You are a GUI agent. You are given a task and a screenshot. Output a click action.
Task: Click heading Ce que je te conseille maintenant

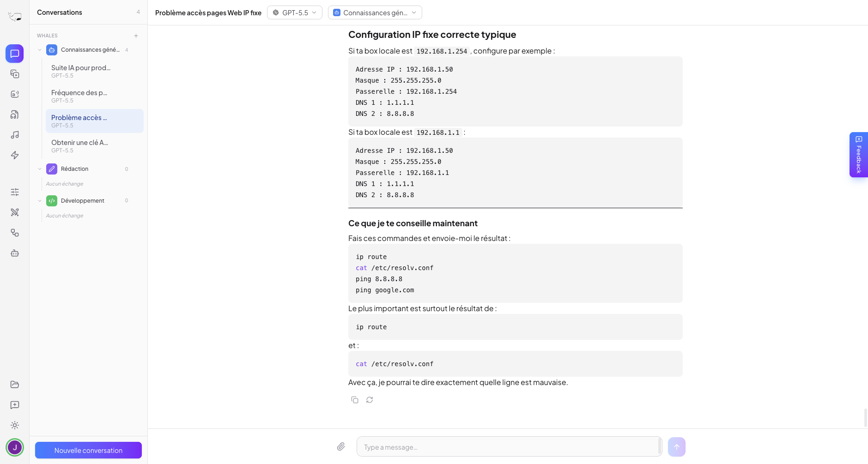[413, 223]
